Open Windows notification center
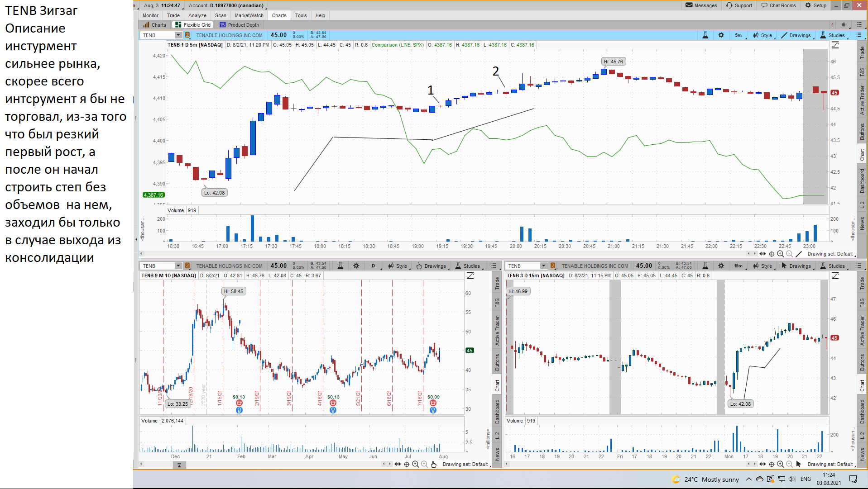 (x=853, y=479)
